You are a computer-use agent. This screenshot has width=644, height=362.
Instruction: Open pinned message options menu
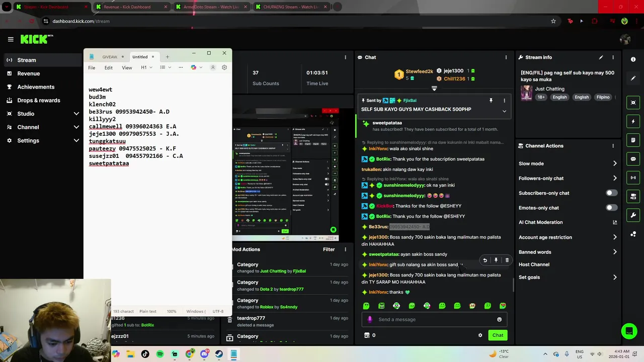pos(504,101)
